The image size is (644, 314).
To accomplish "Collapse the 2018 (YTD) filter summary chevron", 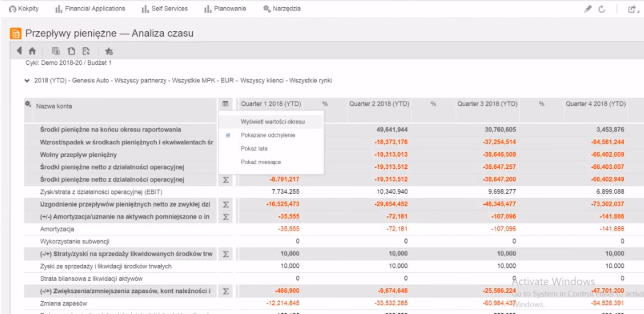I will click(x=27, y=81).
